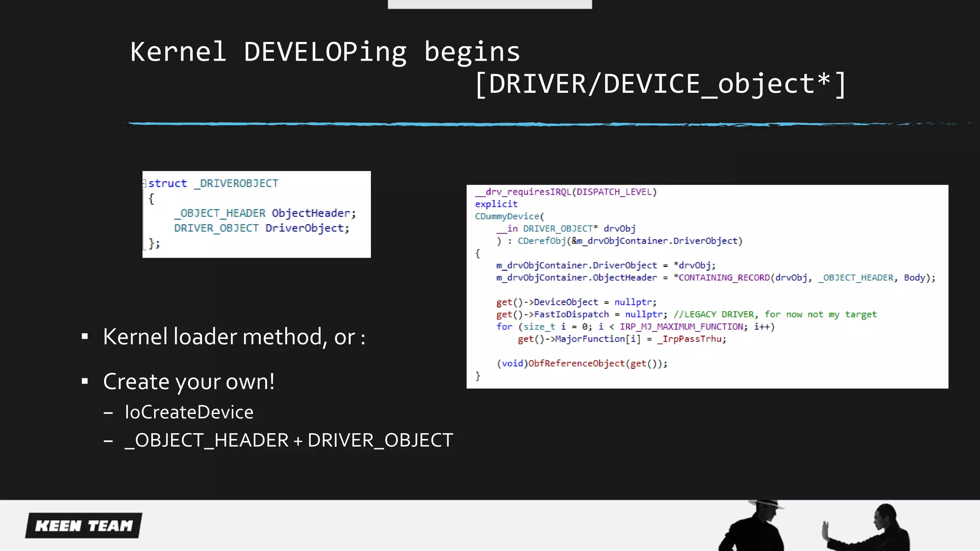Viewport: 980px width, 551px height.
Task: Click the silhouette with raised hand
Action: 866,528
